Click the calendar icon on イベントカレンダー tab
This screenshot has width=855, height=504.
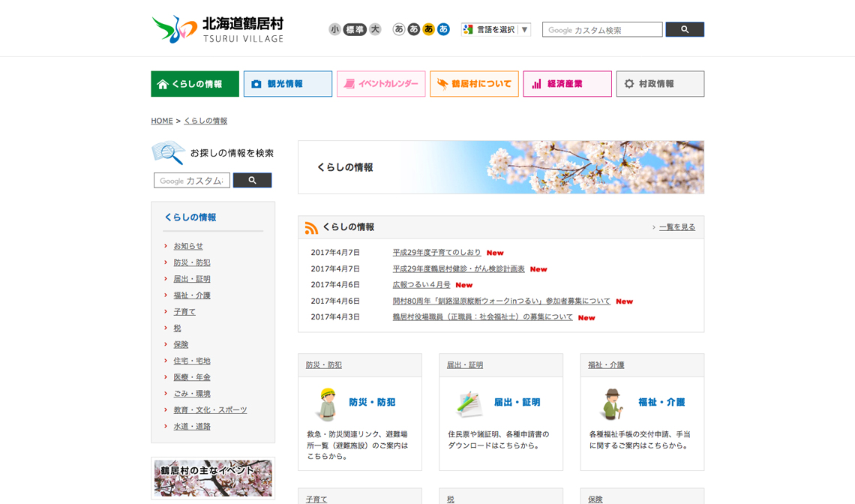(349, 84)
